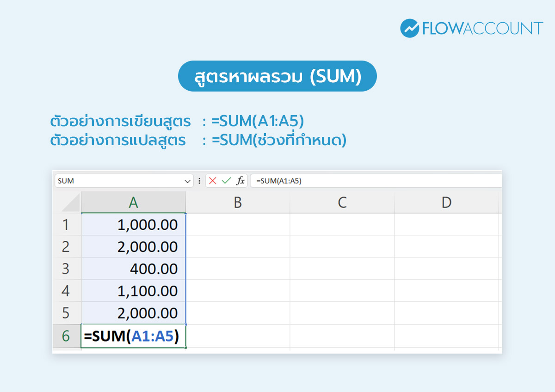This screenshot has width=555, height=392.
Task: Expand the Name Box chevron arrow
Action: pyautogui.click(x=187, y=181)
